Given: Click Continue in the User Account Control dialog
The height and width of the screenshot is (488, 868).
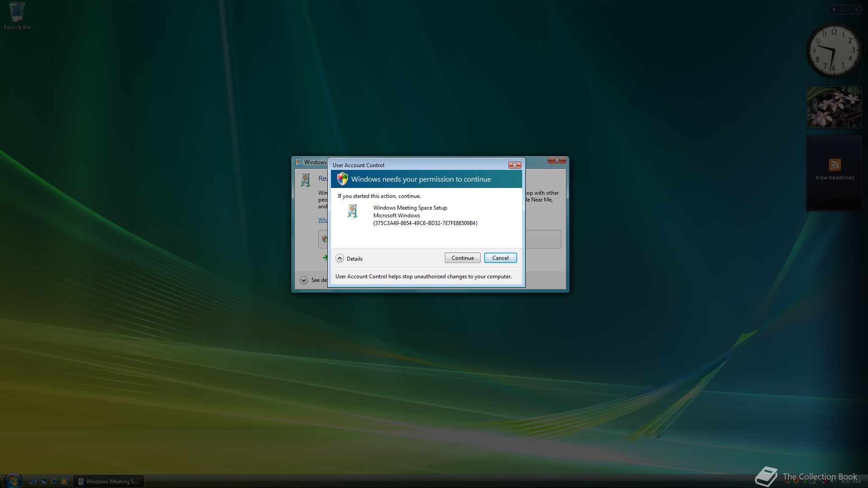Looking at the screenshot, I should pos(462,258).
